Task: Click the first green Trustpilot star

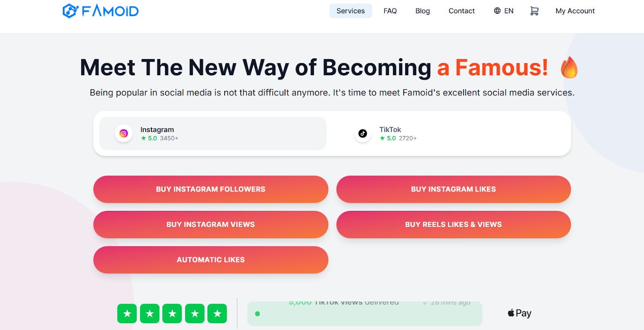Action: [x=127, y=313]
